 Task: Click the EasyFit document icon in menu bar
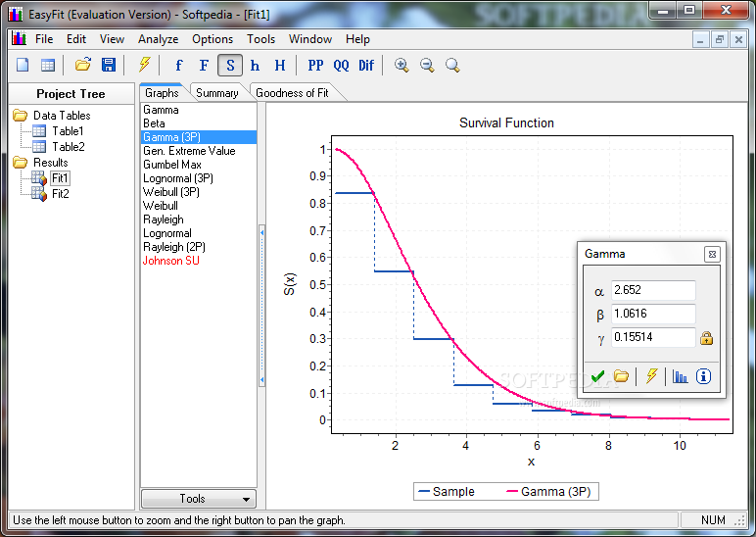click(x=19, y=38)
